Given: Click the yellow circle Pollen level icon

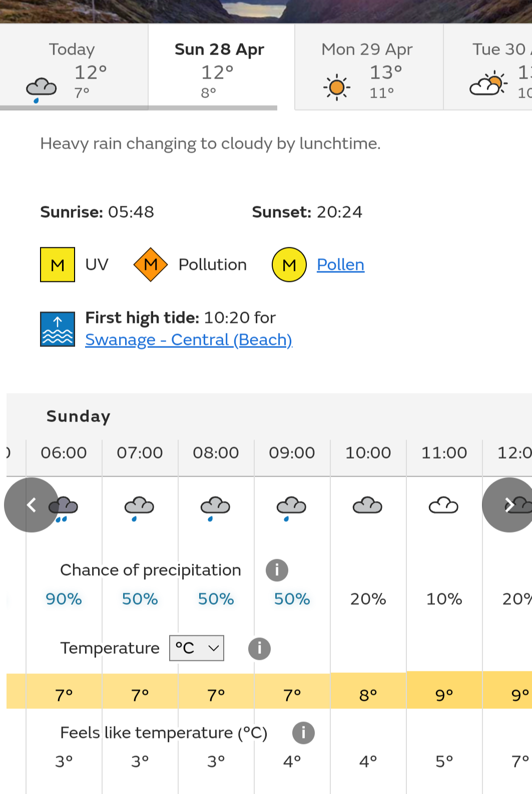Looking at the screenshot, I should [x=289, y=264].
